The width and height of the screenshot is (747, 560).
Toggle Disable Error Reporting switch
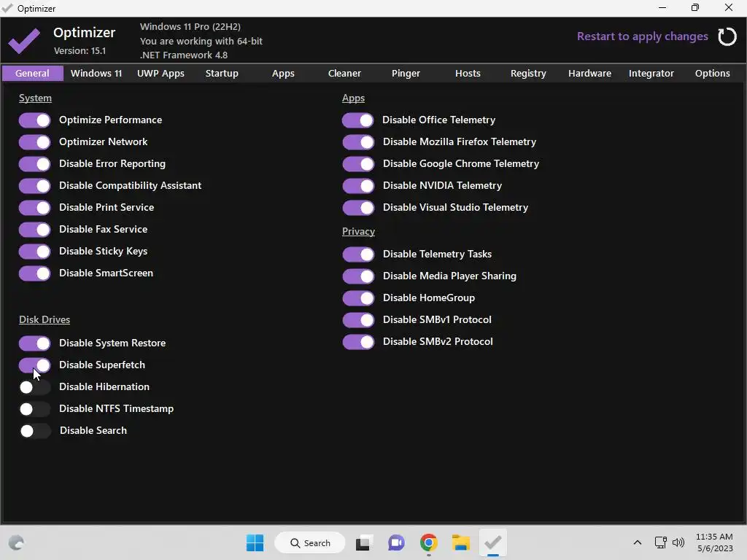click(35, 164)
